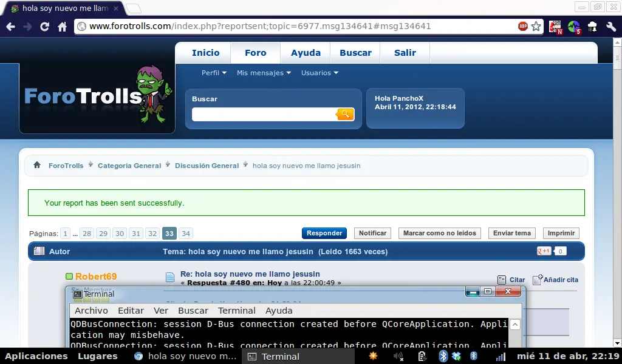Open the Inicio tab
Image resolution: width=622 pixels, height=364 pixels.
[205, 53]
